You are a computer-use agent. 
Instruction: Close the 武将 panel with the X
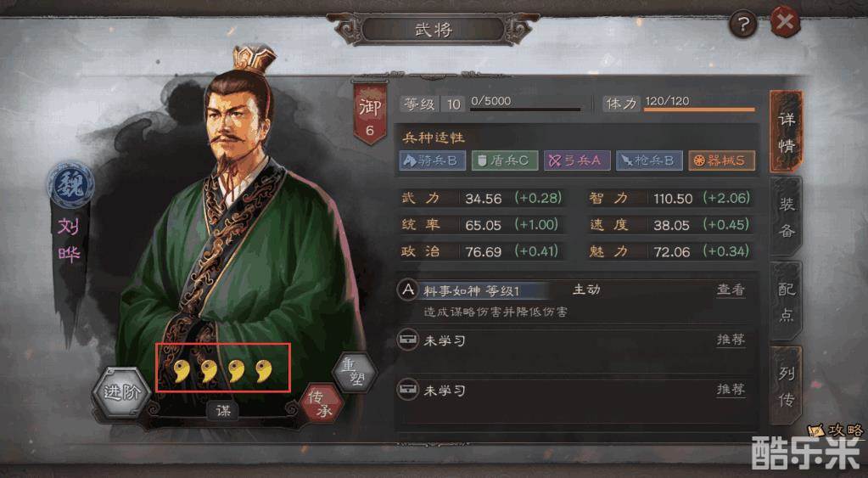click(784, 23)
